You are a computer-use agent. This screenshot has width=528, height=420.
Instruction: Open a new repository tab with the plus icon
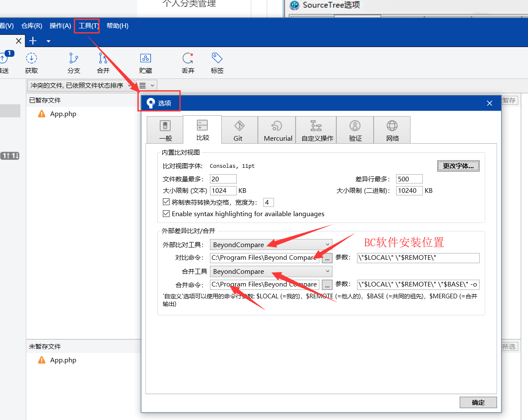click(x=33, y=41)
